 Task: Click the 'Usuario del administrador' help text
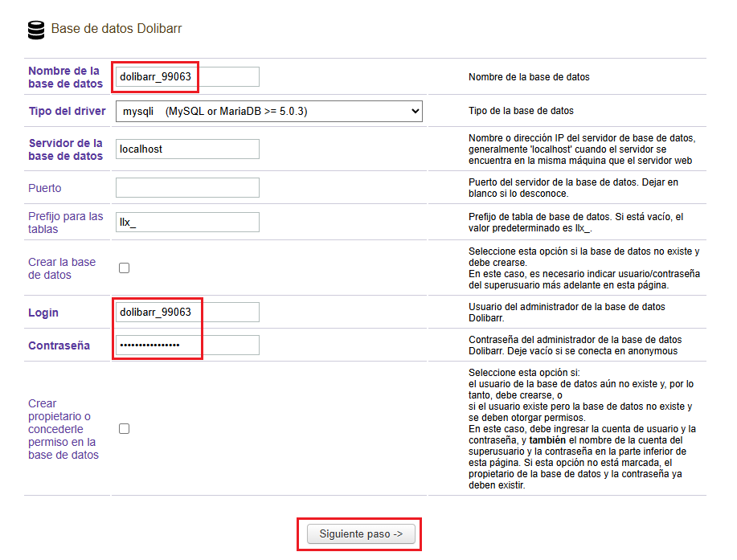click(x=567, y=313)
